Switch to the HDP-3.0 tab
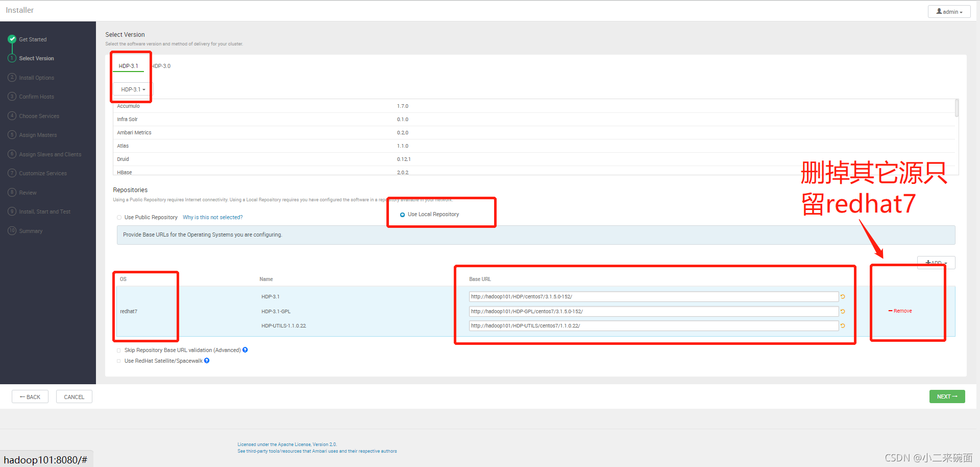 161,66
